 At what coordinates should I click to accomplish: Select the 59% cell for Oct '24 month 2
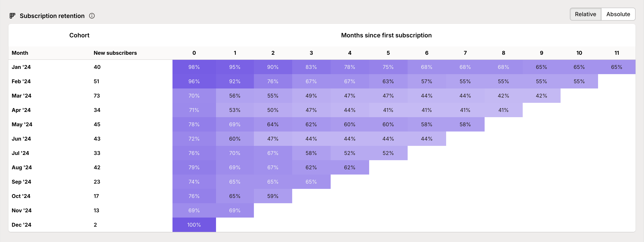tap(273, 196)
